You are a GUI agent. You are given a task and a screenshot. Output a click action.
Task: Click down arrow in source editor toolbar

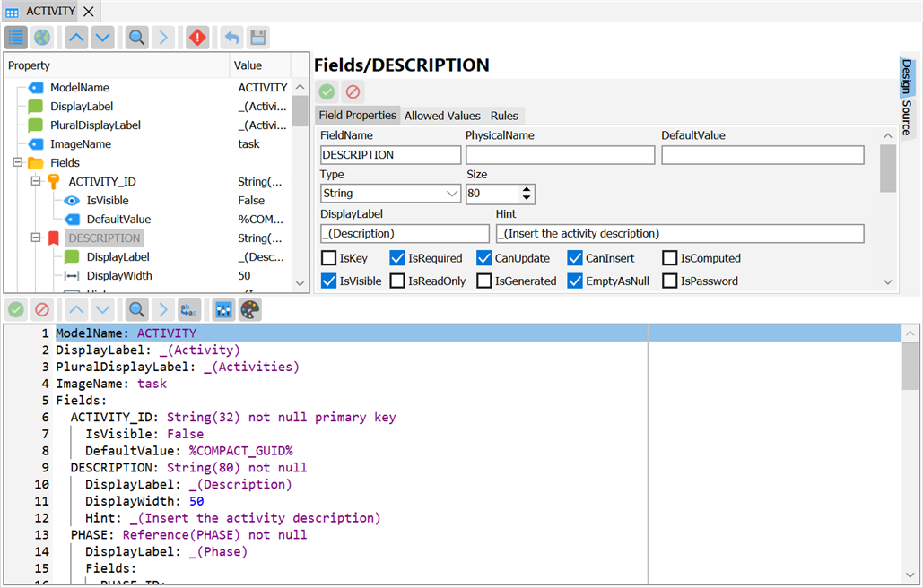click(x=102, y=309)
